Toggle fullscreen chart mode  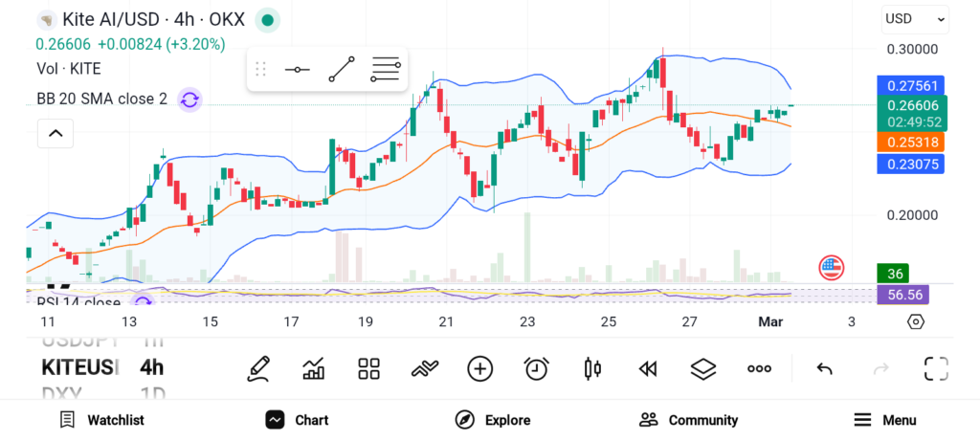tap(935, 368)
